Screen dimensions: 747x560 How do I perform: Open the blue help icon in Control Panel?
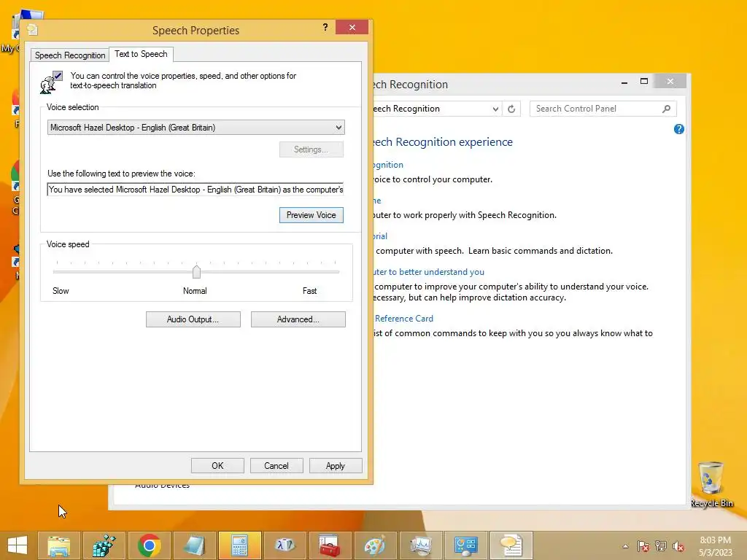tap(679, 129)
